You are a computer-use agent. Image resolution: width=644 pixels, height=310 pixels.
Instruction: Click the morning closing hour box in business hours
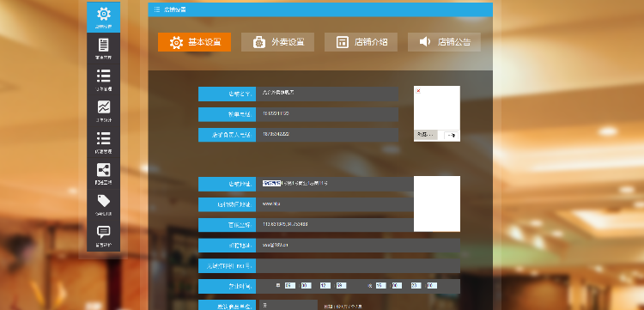click(325, 286)
